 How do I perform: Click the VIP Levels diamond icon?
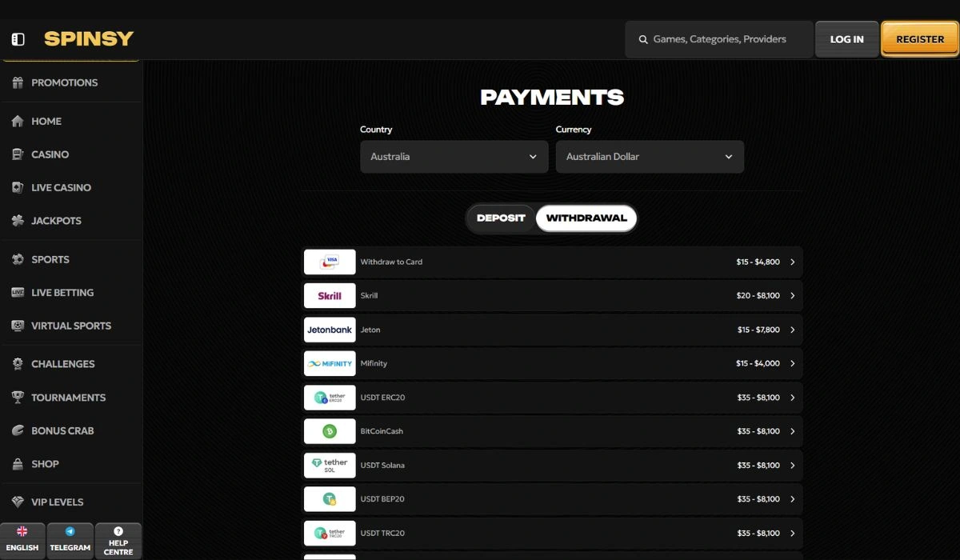[x=18, y=502]
